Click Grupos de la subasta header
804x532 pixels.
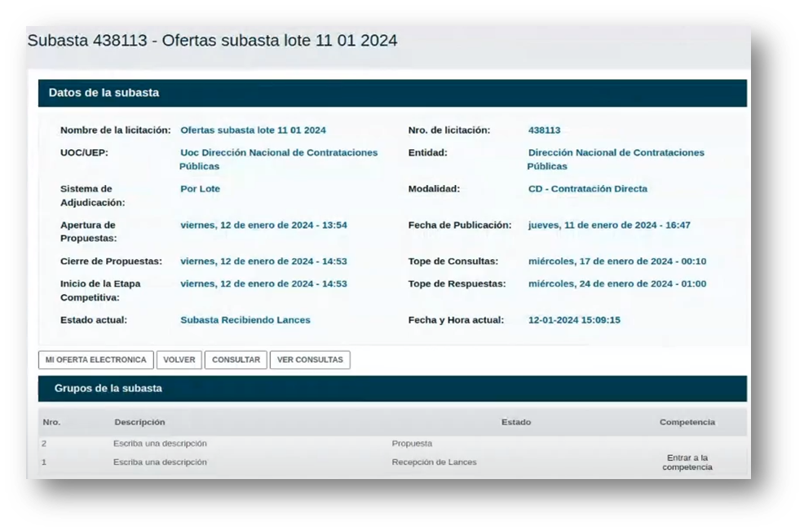coord(392,389)
